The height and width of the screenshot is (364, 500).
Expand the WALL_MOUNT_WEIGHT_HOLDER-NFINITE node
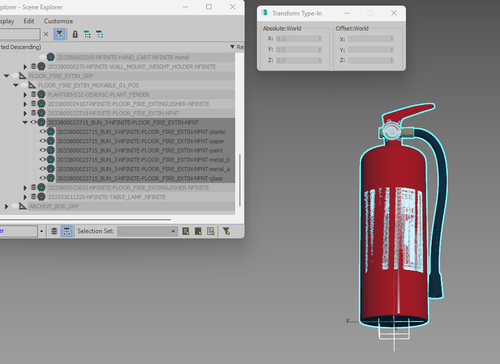pyautogui.click(x=25, y=67)
